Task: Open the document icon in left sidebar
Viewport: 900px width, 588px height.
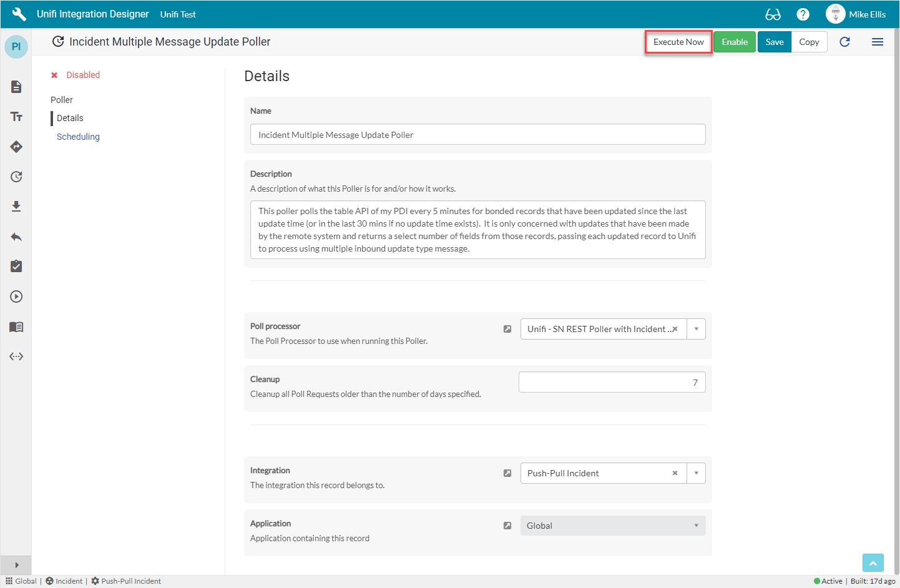Action: [16, 87]
